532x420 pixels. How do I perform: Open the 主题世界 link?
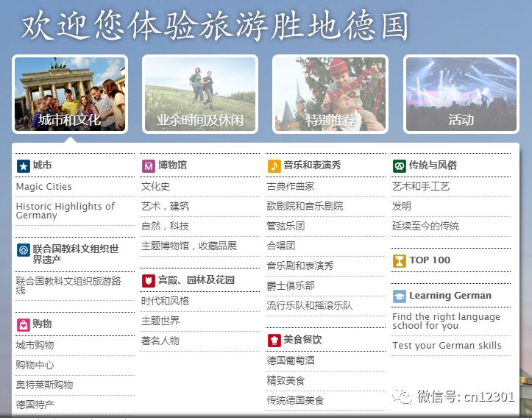[160, 321]
